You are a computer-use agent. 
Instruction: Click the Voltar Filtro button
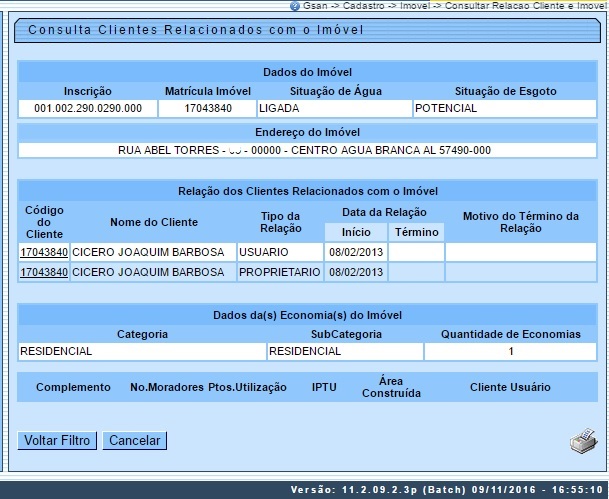(x=57, y=441)
